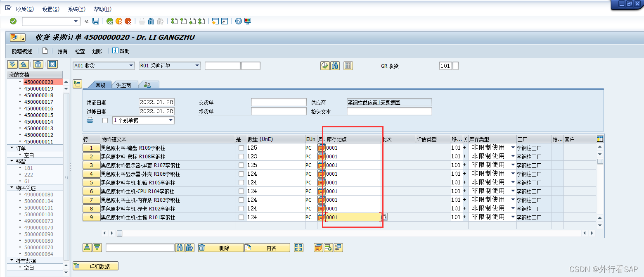Click the execute clock icon beside order field
This screenshot has height=277, width=644.
tap(325, 66)
